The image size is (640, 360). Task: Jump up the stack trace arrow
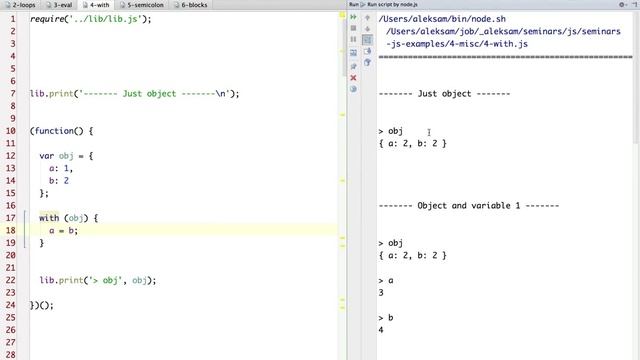pyautogui.click(x=367, y=18)
